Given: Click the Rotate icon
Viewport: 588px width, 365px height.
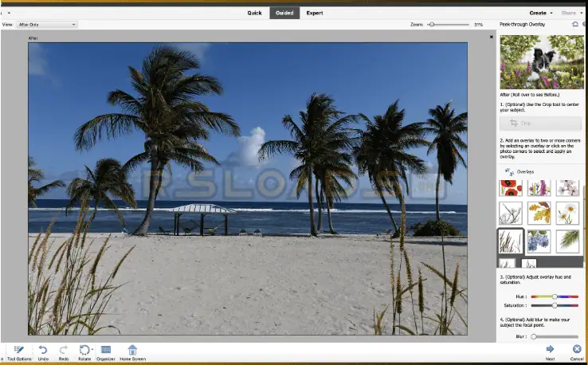Looking at the screenshot, I should pyautogui.click(x=84, y=350).
